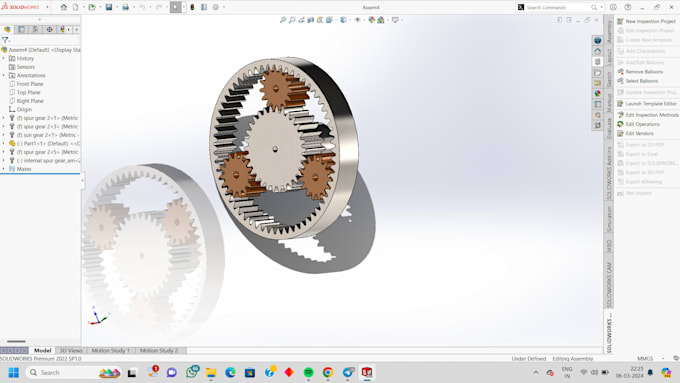This screenshot has width=680, height=383.
Task: Click the Rebuild traffic light icon
Action: (x=192, y=7)
